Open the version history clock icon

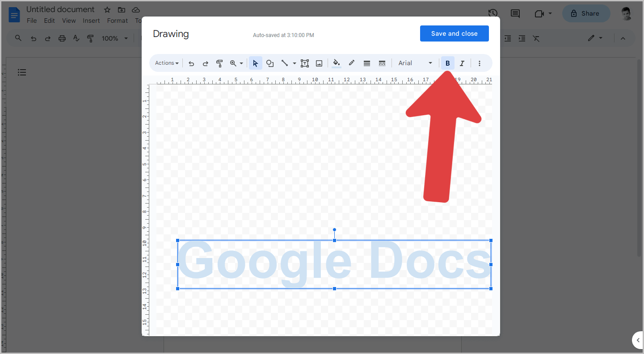493,13
